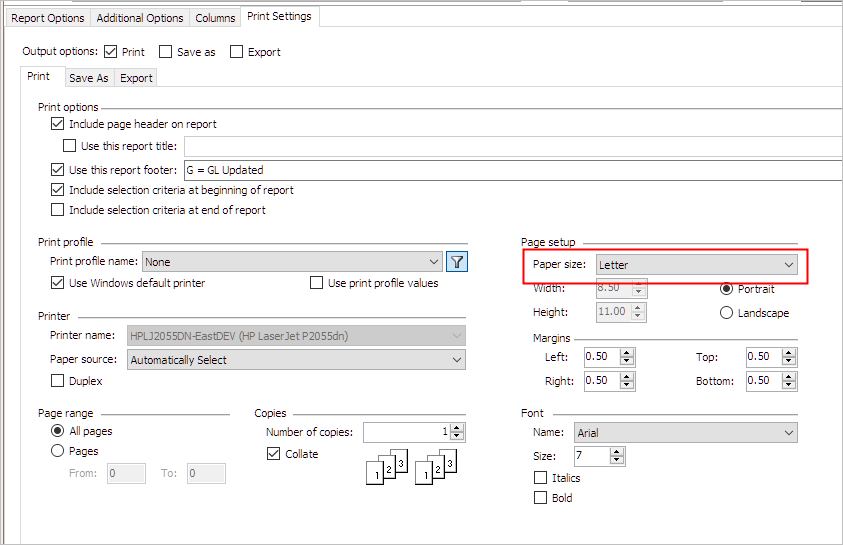Screen dimensions: 843x545
Task: Increase left margin using spinner up arrow
Action: 627,353
